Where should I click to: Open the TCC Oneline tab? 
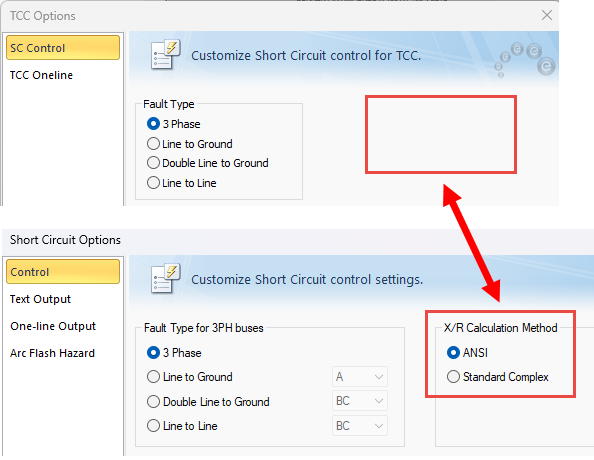(x=41, y=75)
